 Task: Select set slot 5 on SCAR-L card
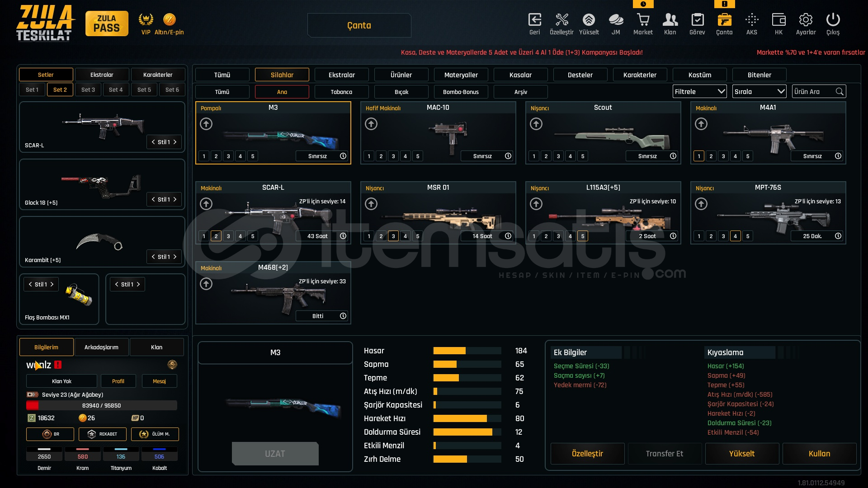[253, 236]
